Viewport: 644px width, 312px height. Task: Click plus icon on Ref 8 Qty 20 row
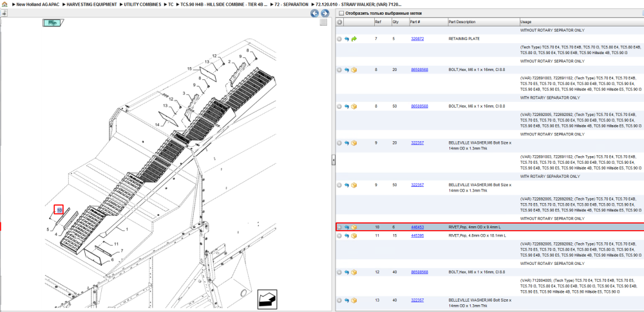339,70
